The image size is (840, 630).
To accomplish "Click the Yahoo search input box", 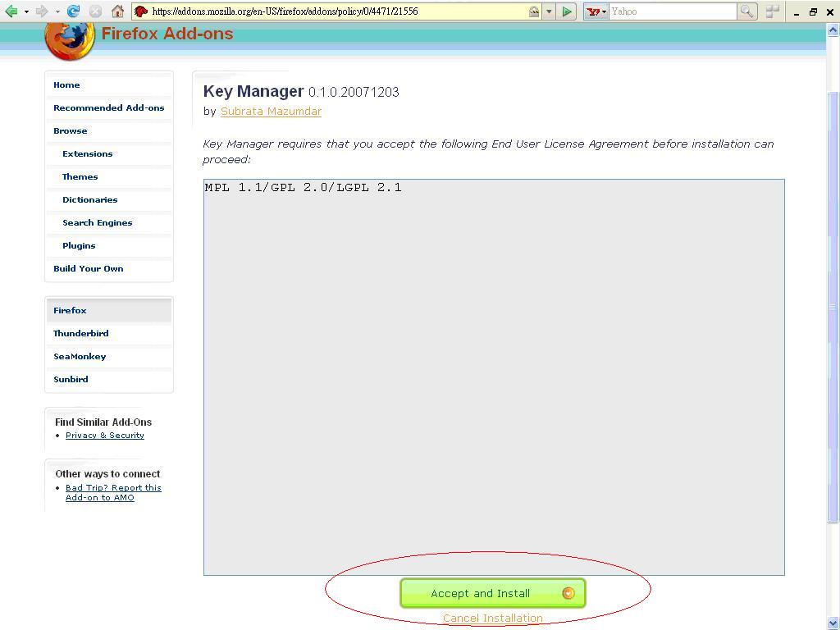I will pyautogui.click(x=673, y=11).
